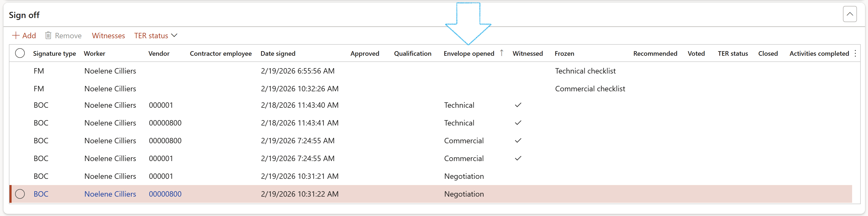Image resolution: width=868 pixels, height=216 pixels.
Task: Toggle the select-all rows circle in header
Action: pyautogui.click(x=20, y=53)
